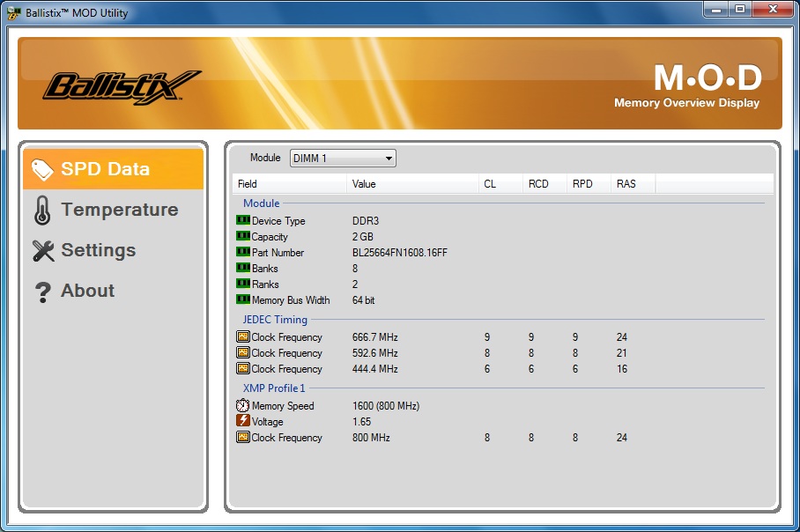800x532 pixels.
Task: Click the memory chip icon for Part Number
Action: point(243,252)
